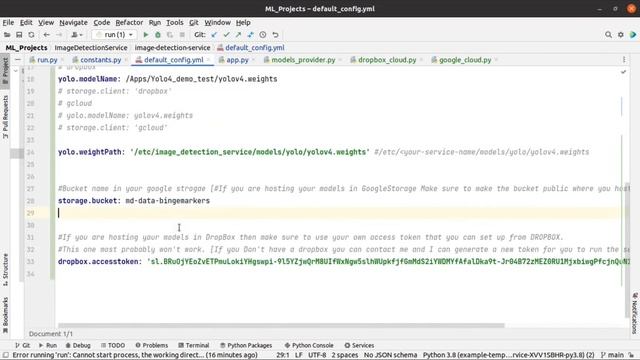Click the Git fetch/branches blue icon
The image size is (640, 360).
pos(251,35)
